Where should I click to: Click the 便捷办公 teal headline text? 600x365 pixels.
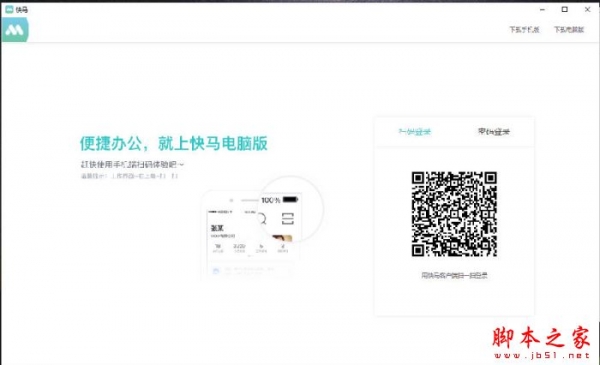click(x=174, y=143)
